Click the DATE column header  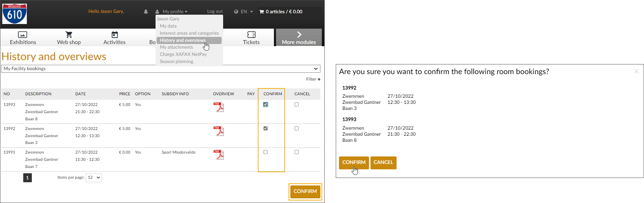point(80,94)
